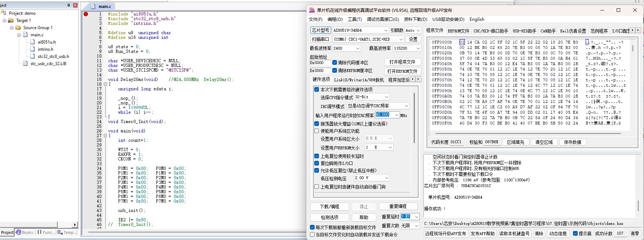Click the 检测选项 button
Image resolution: width=644 pixels, height=240 pixels.
click(329, 217)
